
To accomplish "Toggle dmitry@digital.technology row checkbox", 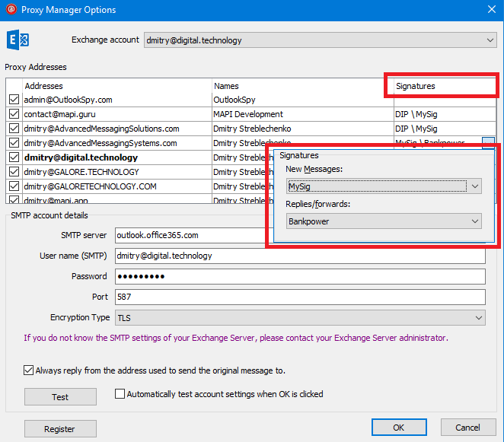I will (x=14, y=157).
